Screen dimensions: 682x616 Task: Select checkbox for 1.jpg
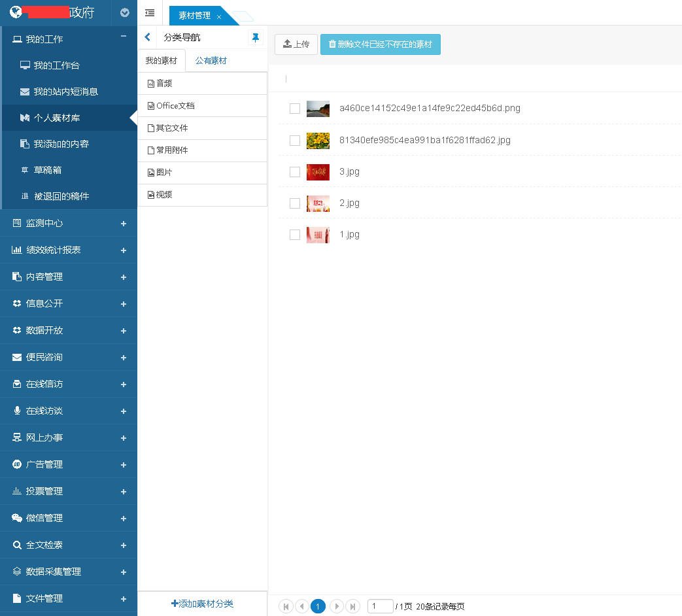click(295, 235)
